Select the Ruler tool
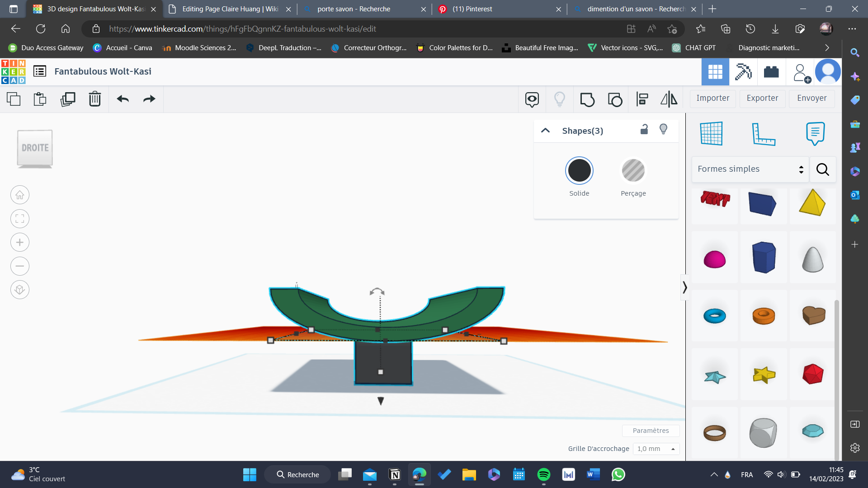Image resolution: width=868 pixels, height=488 pixels. click(764, 134)
